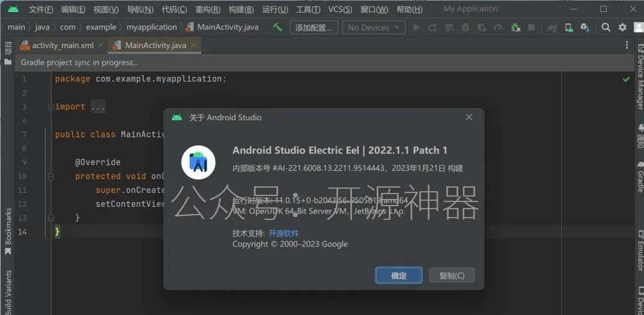Switch to the activity_main.xml tab
The image size is (644, 315).
tap(62, 46)
